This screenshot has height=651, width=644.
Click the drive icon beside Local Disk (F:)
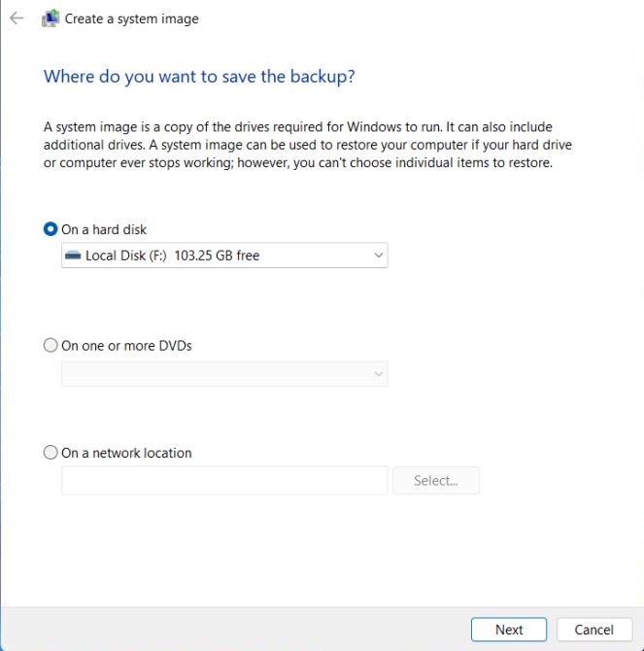pyautogui.click(x=73, y=255)
